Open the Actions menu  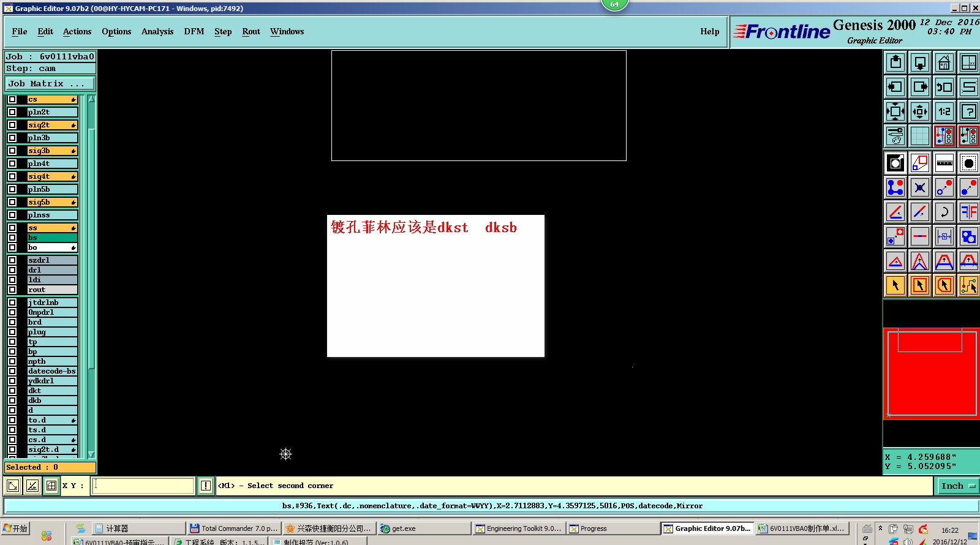[77, 31]
